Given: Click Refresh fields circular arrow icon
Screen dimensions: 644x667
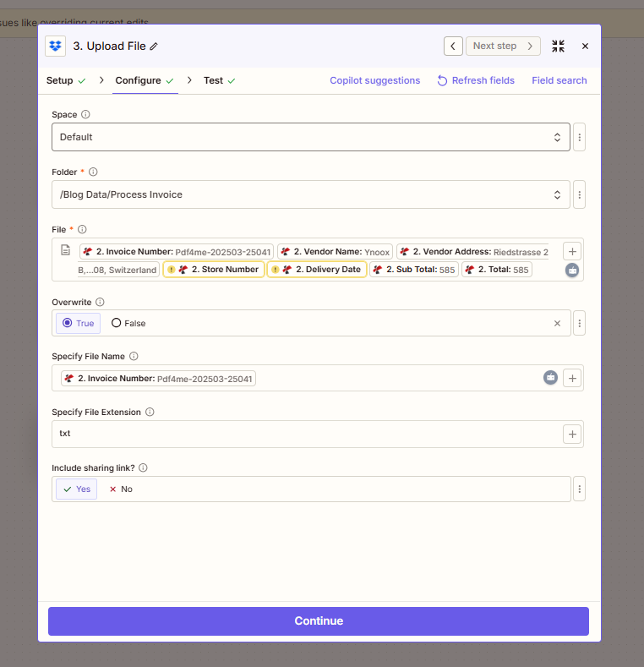Looking at the screenshot, I should coord(442,81).
